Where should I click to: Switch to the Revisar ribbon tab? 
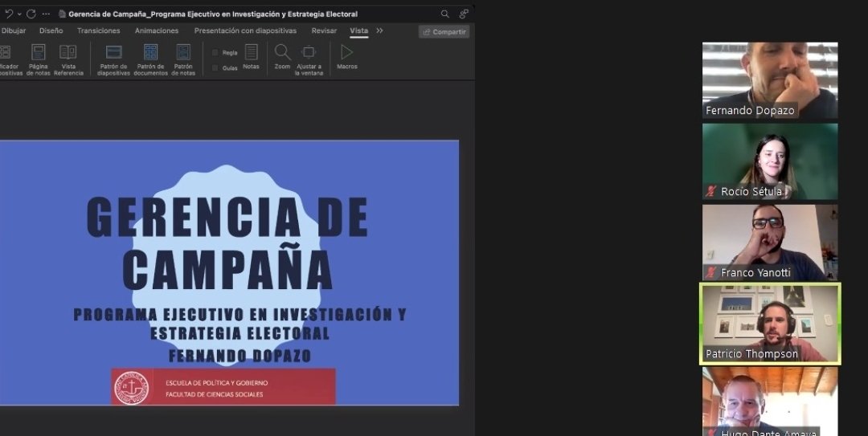[x=324, y=31]
